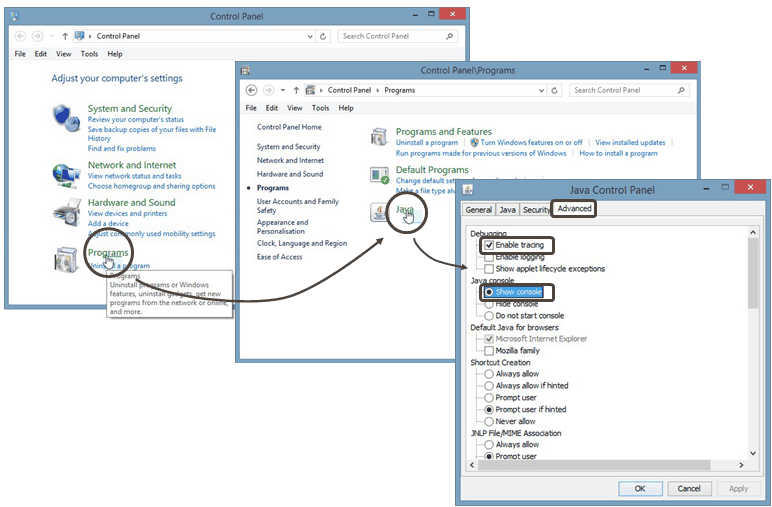
Task: Open the Java link in Programs
Action: click(405, 209)
